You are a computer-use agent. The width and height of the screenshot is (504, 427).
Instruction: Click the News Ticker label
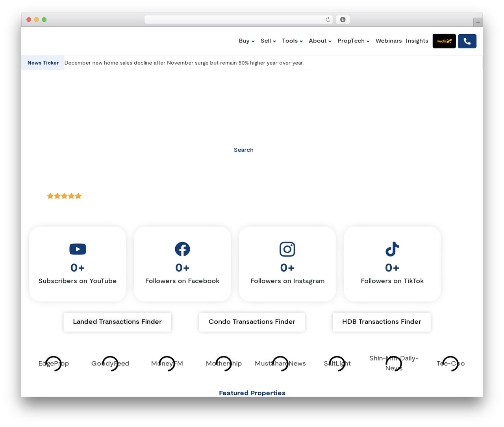click(43, 63)
